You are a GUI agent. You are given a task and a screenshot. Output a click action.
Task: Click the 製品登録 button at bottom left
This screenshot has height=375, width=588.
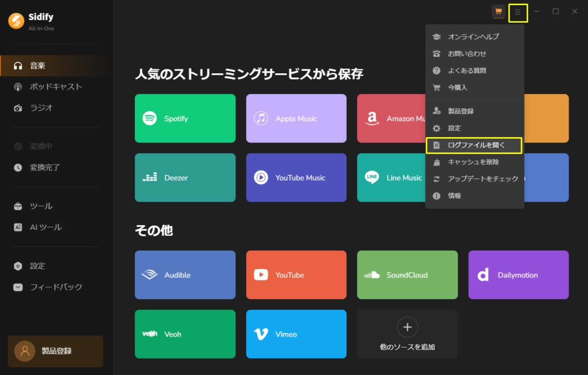click(x=55, y=351)
